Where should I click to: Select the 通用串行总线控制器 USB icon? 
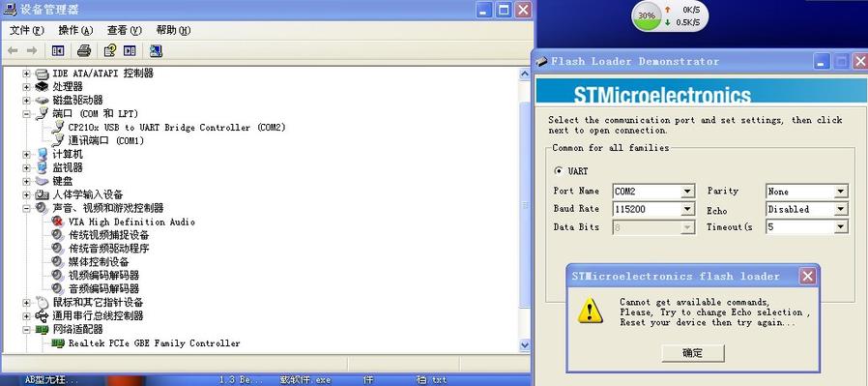pyautogui.click(x=43, y=315)
